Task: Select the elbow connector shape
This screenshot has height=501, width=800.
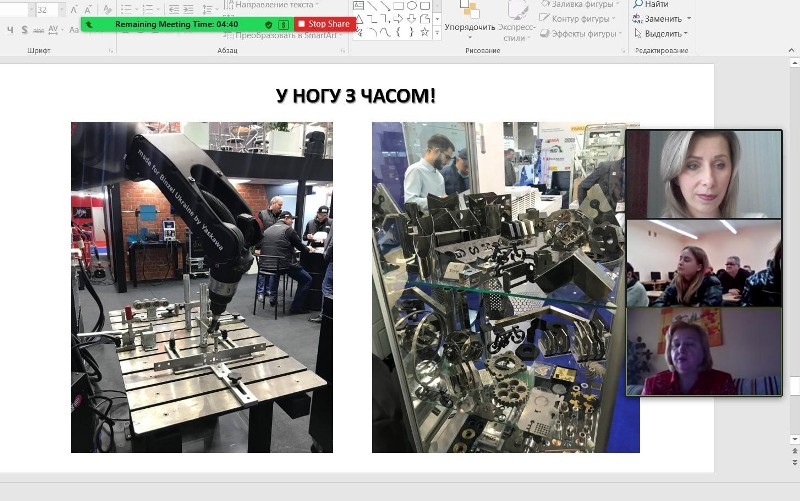Action: tap(371, 19)
